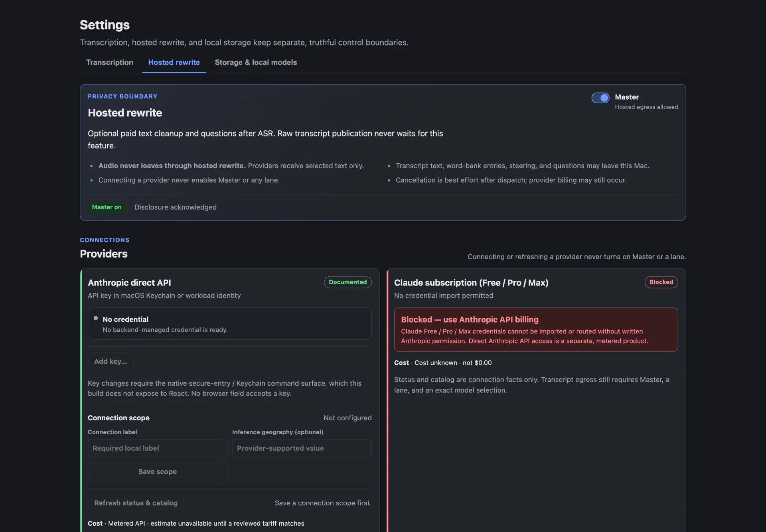Click the No credential status dot
The width and height of the screenshot is (766, 532).
tap(96, 318)
